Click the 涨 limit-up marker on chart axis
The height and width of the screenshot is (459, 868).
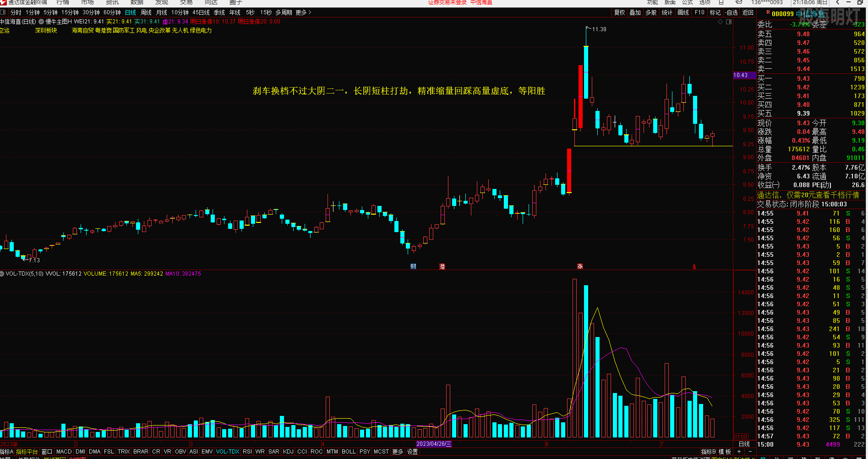(x=580, y=266)
